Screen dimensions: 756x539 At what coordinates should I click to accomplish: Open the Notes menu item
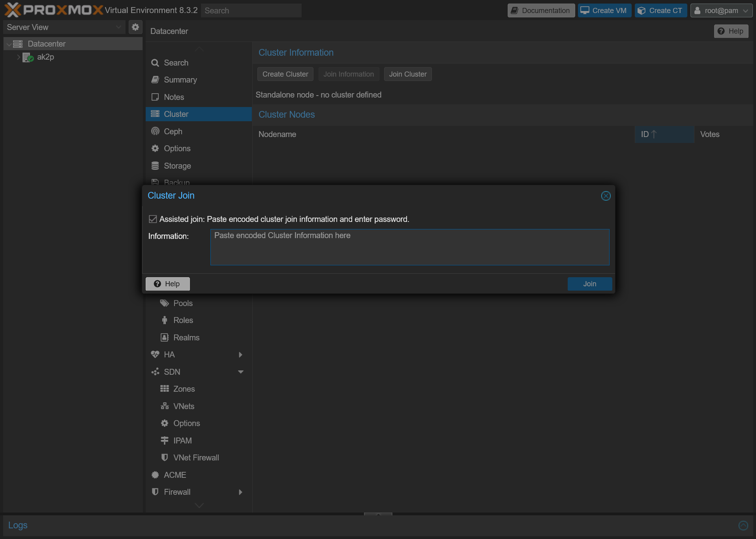199,97
